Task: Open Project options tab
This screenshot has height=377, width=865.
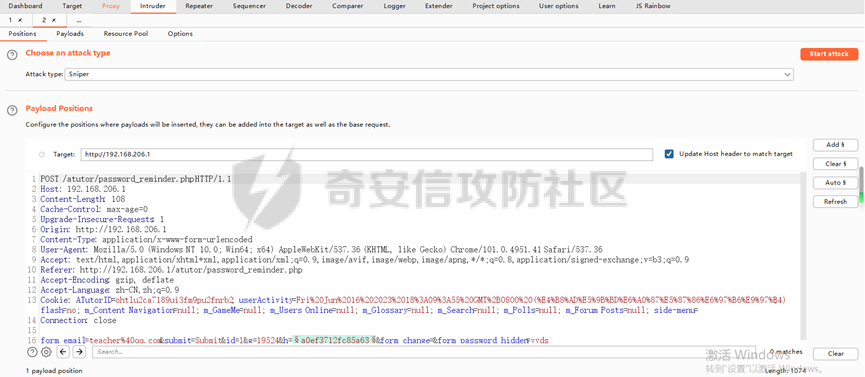Action: point(496,6)
